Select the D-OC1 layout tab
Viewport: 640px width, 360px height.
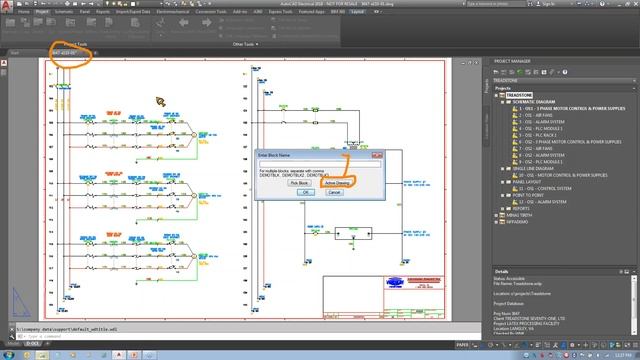pos(32,344)
